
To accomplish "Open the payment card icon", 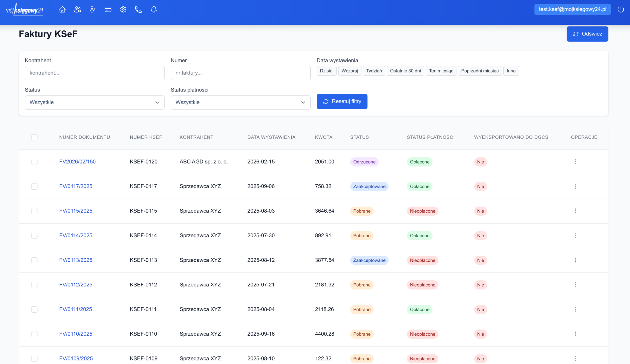I will [x=108, y=10].
